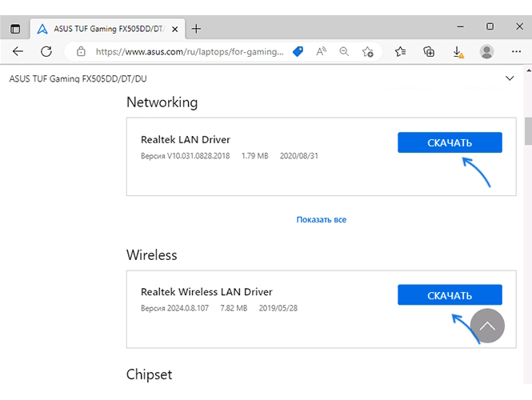Reload the page with the refresh icon
This screenshot has width=532, height=400.
tap(46, 51)
